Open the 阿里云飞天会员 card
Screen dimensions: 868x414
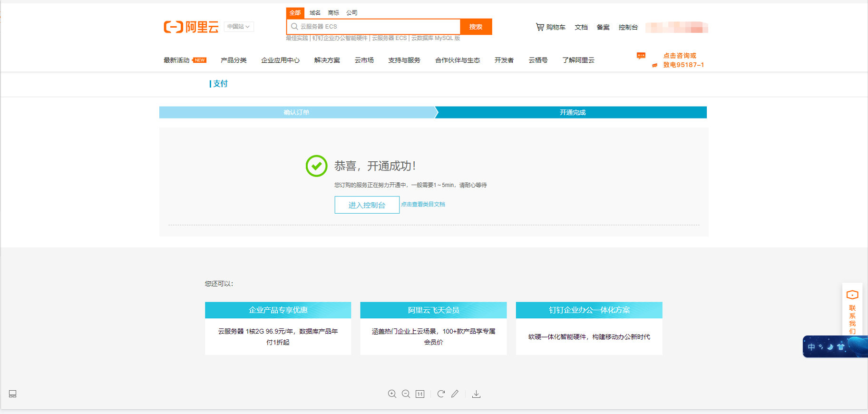tap(433, 328)
